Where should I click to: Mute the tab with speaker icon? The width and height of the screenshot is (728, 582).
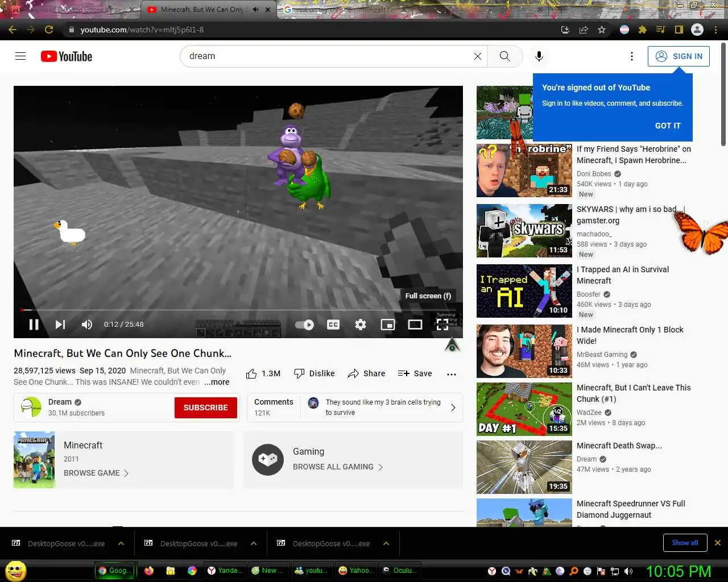pyautogui.click(x=255, y=10)
